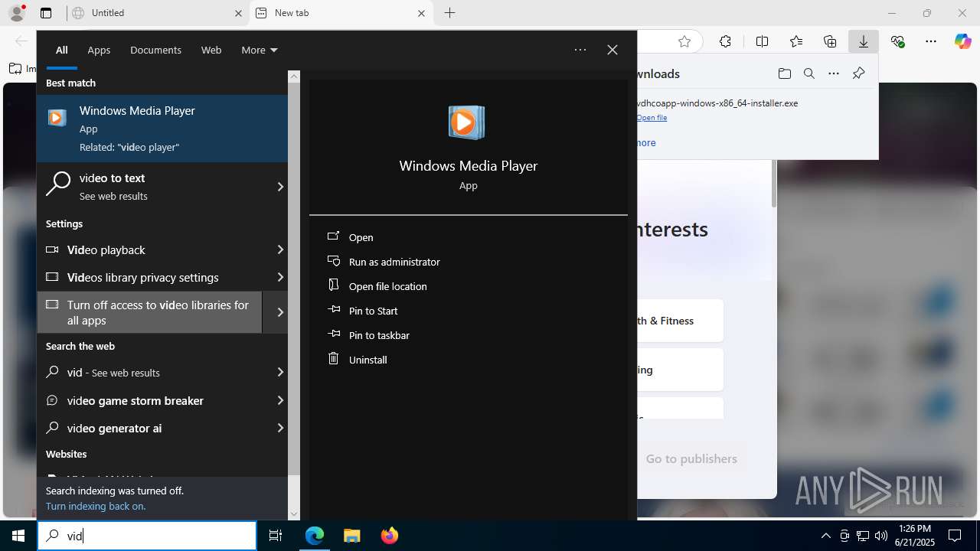
Task: Click 'Open file' link for installer download
Action: (x=652, y=118)
